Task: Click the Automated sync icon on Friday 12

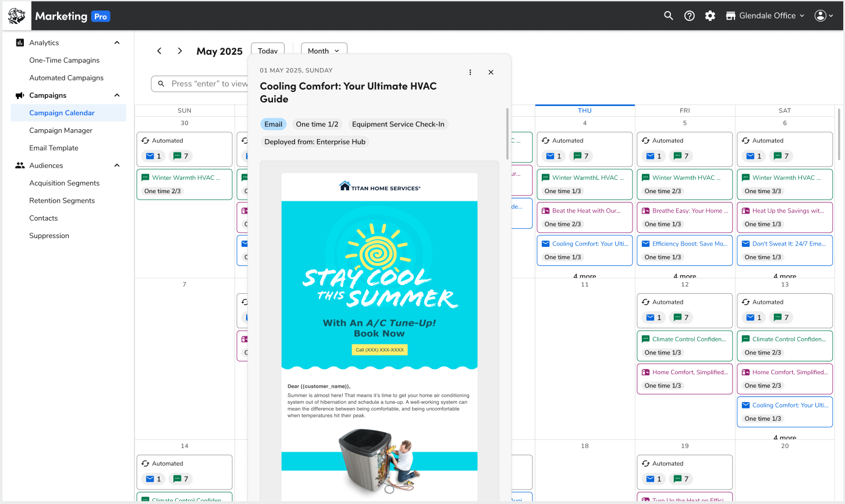Action: click(646, 302)
